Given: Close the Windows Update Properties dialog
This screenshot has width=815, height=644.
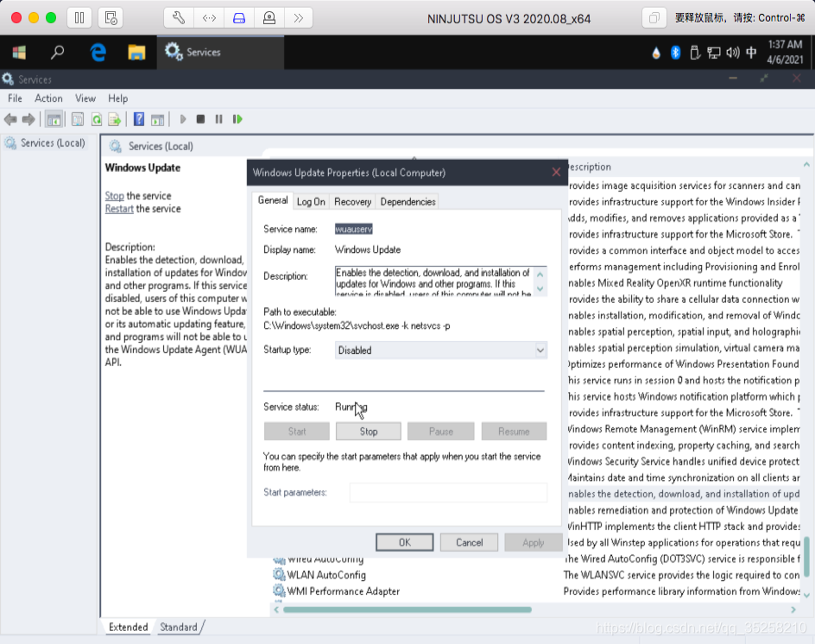Looking at the screenshot, I should (x=556, y=173).
